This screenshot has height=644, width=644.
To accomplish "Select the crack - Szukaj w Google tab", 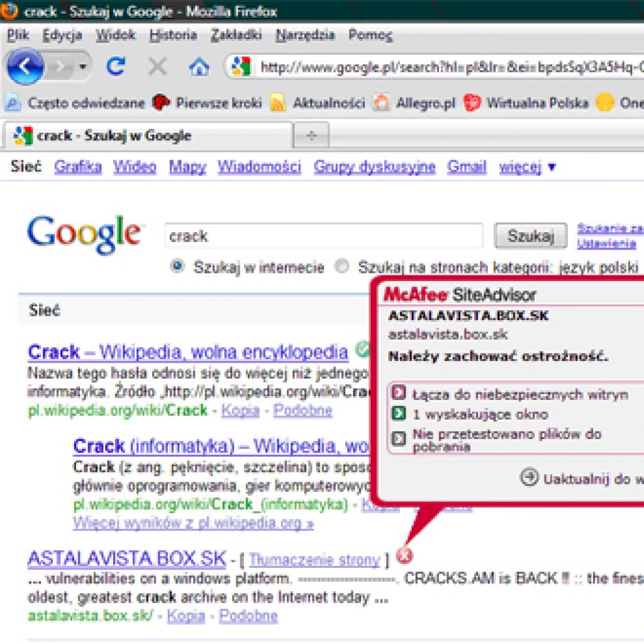I will pyautogui.click(x=148, y=136).
